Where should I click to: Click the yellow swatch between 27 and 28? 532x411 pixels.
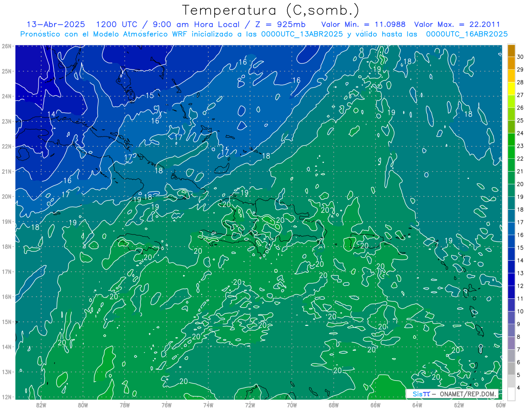511,89
